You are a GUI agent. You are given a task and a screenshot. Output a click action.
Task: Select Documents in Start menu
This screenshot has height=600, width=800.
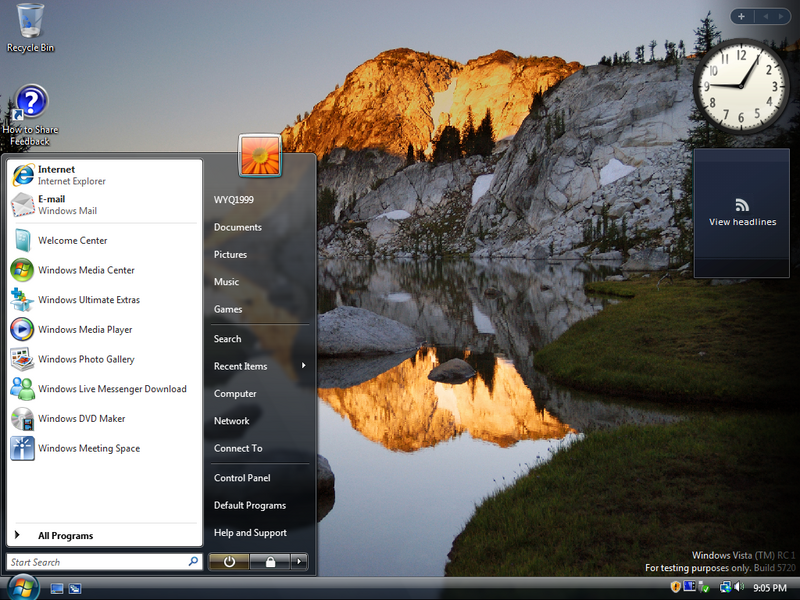coord(238,227)
